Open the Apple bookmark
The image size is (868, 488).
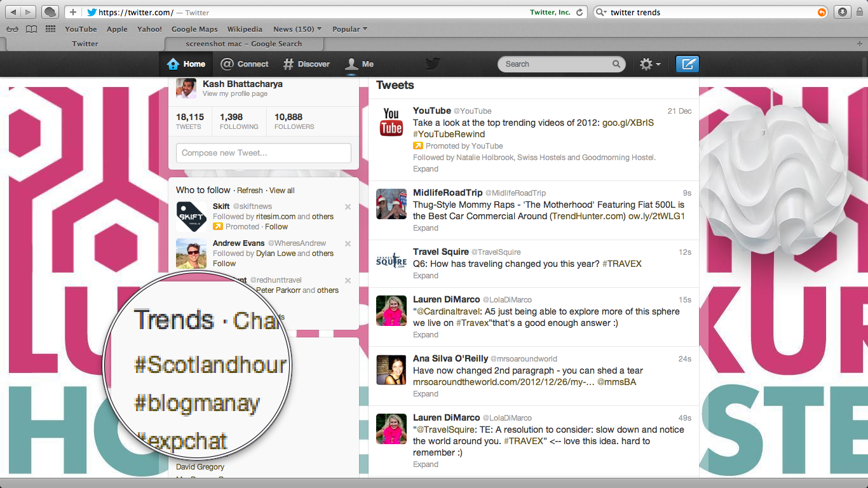click(x=117, y=29)
